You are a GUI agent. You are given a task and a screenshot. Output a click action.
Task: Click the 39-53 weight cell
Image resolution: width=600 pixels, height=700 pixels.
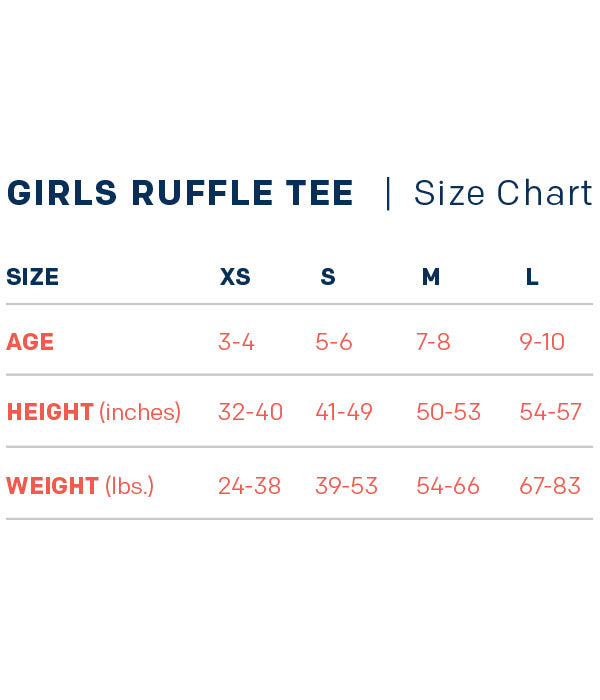point(347,486)
